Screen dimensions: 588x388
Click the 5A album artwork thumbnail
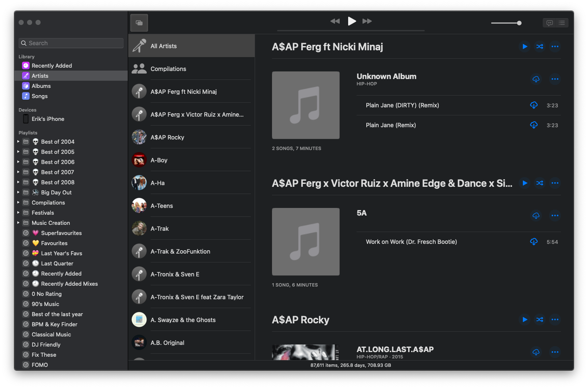point(306,242)
